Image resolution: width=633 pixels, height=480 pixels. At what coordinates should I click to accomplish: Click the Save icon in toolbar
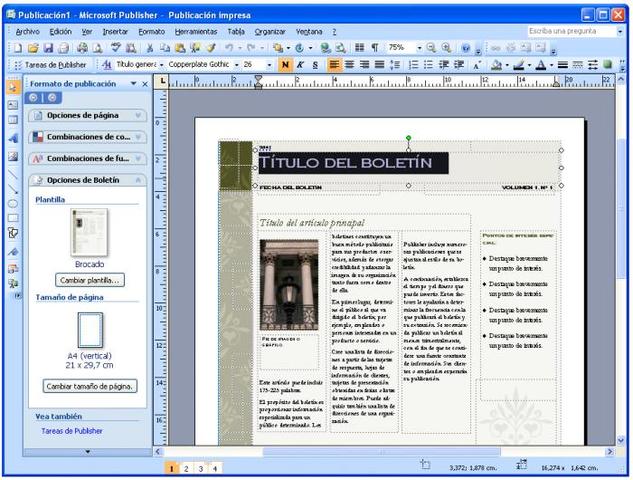pos(48,47)
